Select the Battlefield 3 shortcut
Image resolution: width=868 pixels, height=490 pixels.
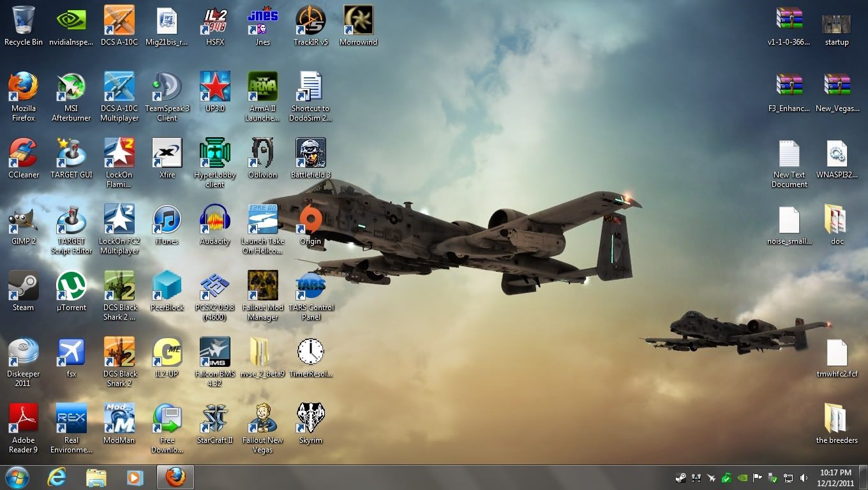tap(311, 154)
